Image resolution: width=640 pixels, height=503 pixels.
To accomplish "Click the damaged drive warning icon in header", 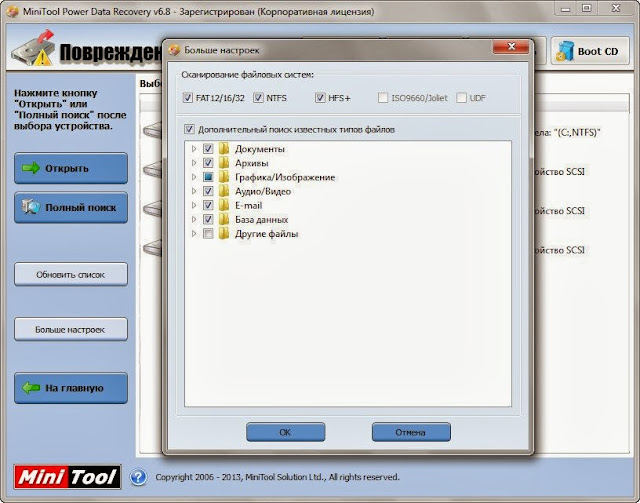I will coord(34,49).
